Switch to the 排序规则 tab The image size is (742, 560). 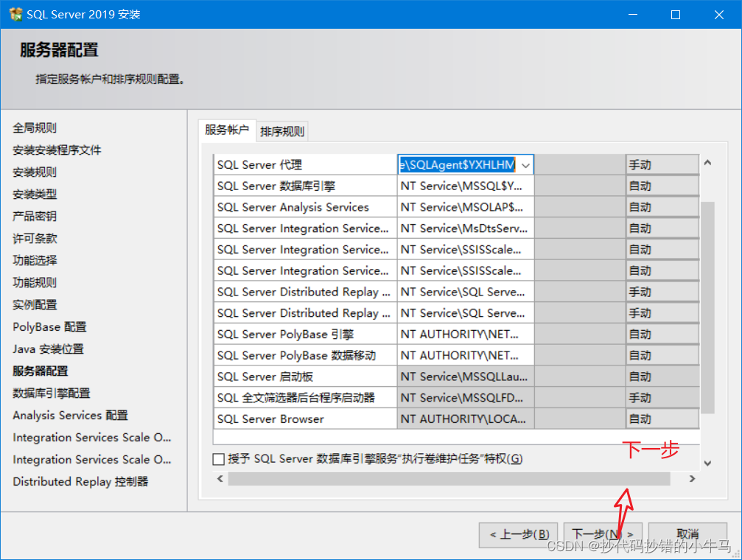[x=282, y=131]
